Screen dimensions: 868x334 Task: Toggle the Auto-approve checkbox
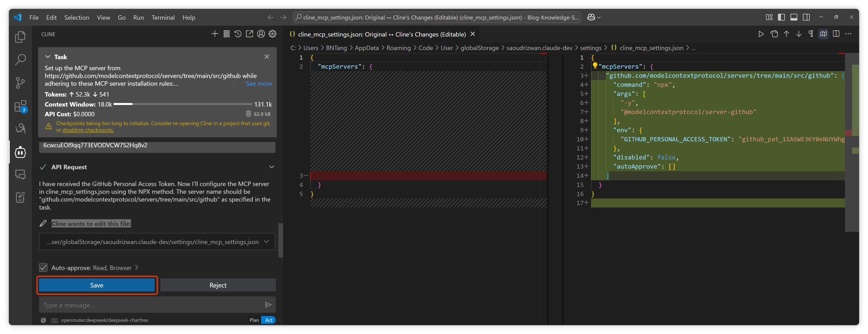pos(43,268)
